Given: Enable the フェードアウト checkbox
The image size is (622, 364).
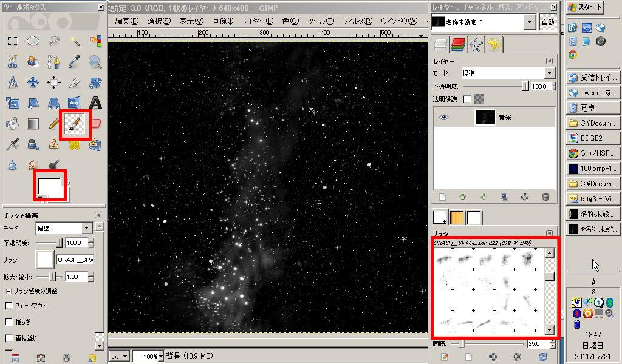Looking at the screenshot, I should 9,305.
